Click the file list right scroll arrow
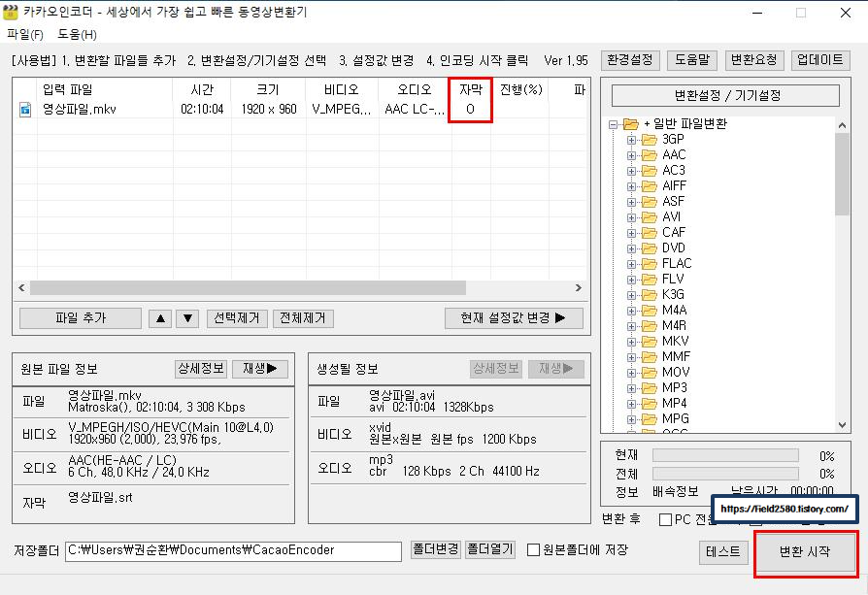This screenshot has width=868, height=595. (579, 288)
